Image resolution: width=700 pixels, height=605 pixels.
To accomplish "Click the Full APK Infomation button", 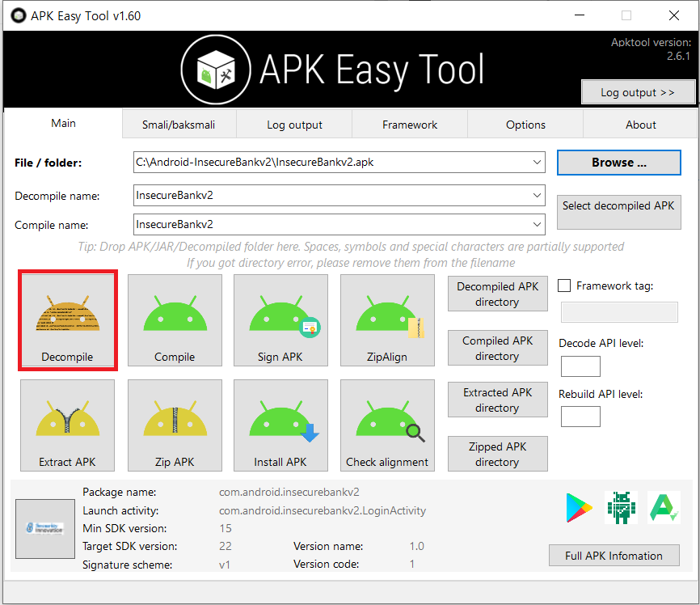I will tap(614, 556).
